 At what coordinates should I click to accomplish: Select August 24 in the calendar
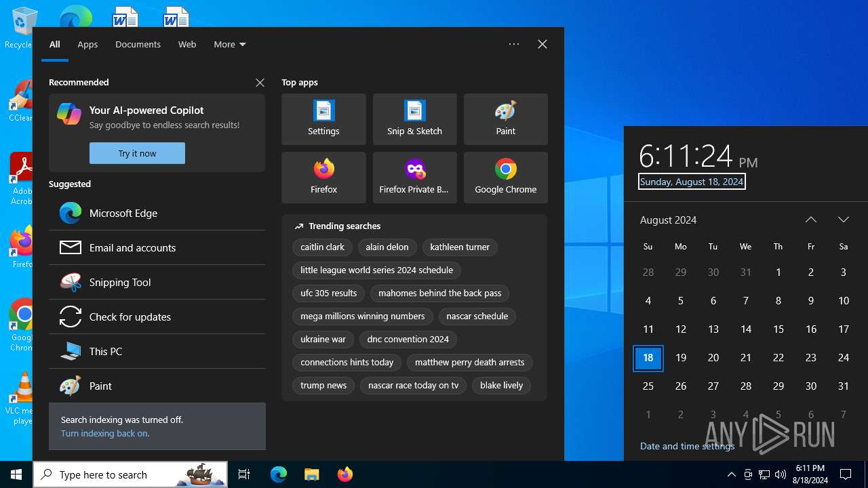coord(844,358)
